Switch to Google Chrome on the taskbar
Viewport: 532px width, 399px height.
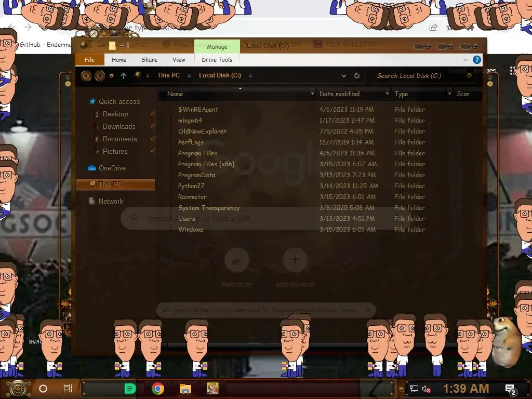click(158, 389)
